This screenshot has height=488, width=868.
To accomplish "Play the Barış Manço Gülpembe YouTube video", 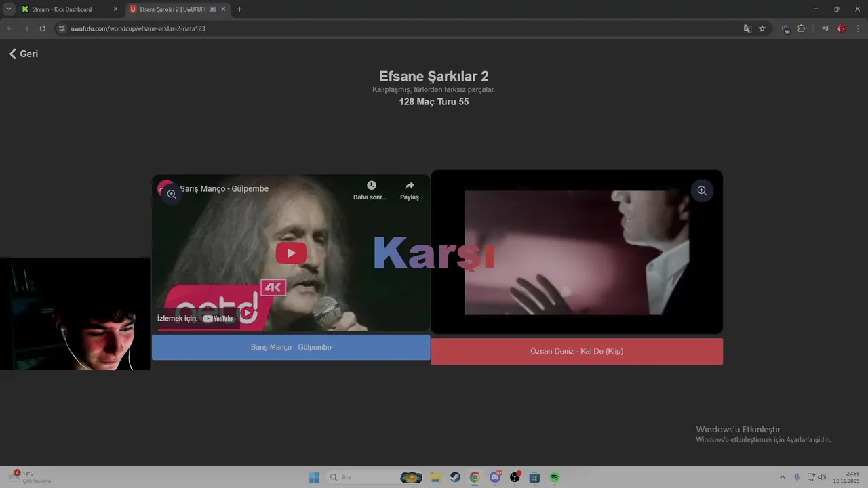I will point(291,253).
